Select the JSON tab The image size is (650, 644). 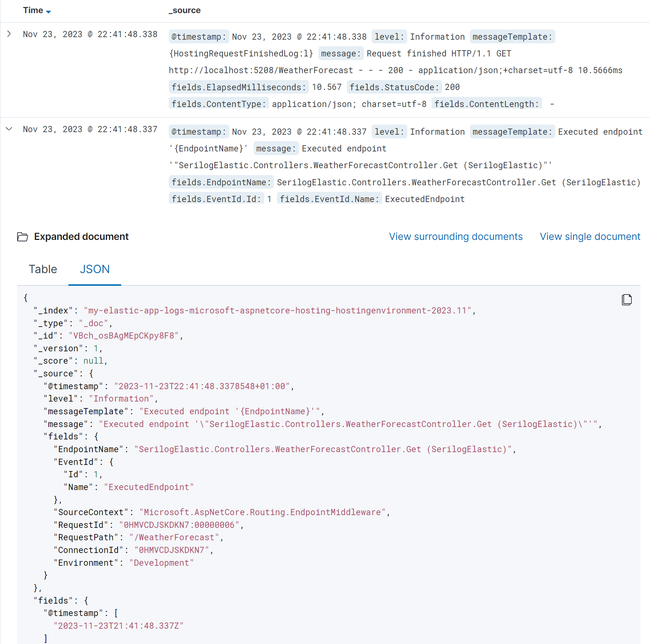95,269
